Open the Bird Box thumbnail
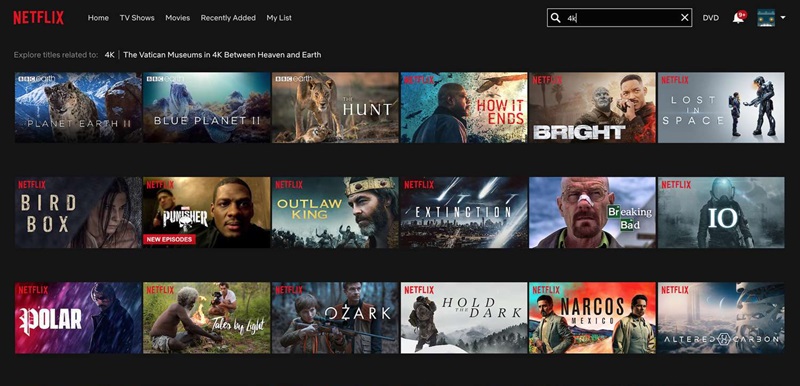This screenshot has width=800, height=386. click(78, 213)
